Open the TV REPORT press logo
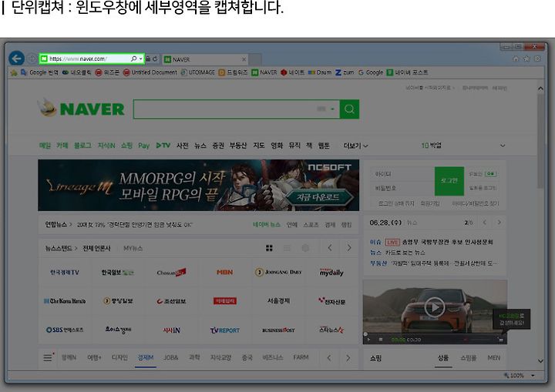The height and width of the screenshot is (392, 555). (x=225, y=330)
